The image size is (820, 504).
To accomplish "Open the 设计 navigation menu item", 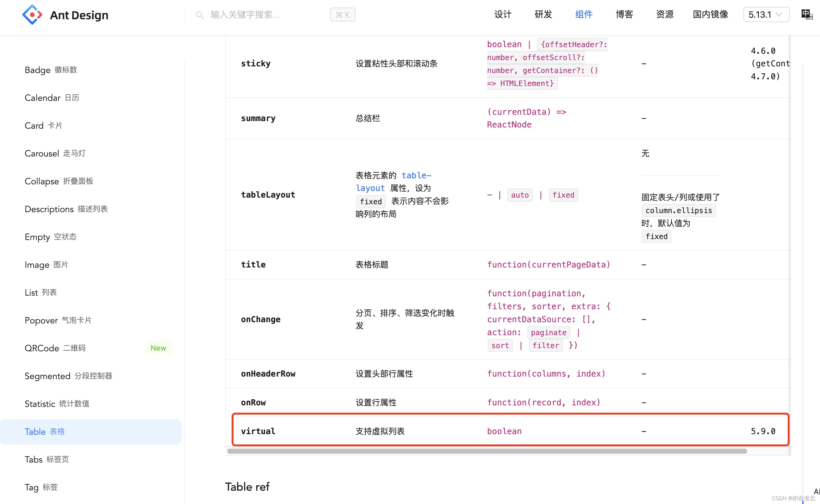I will (503, 15).
